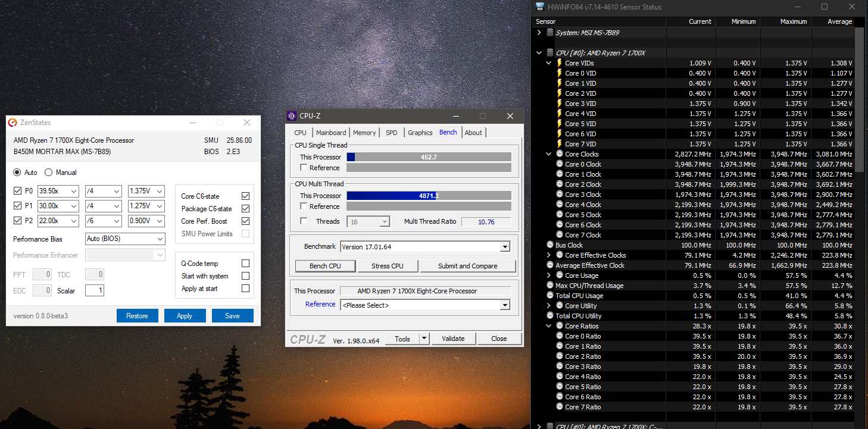Image resolution: width=868 pixels, height=429 pixels.
Task: Click the Core 0 VID lightning icon
Action: pos(560,73)
